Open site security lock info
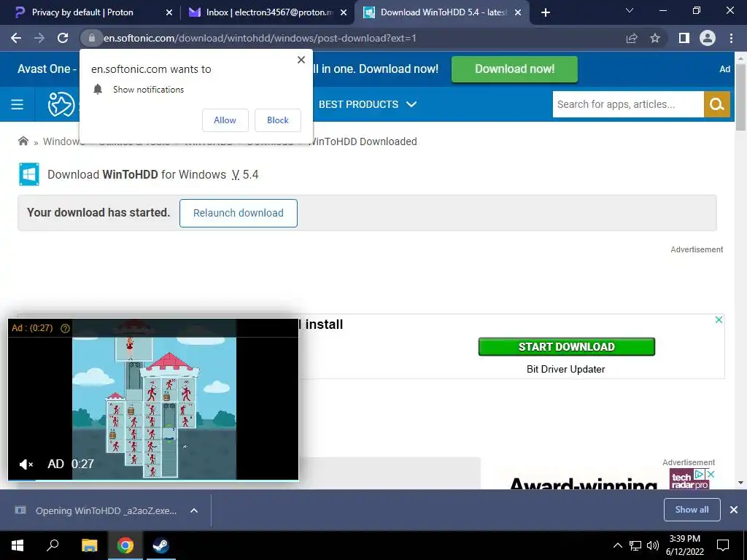 92,38
